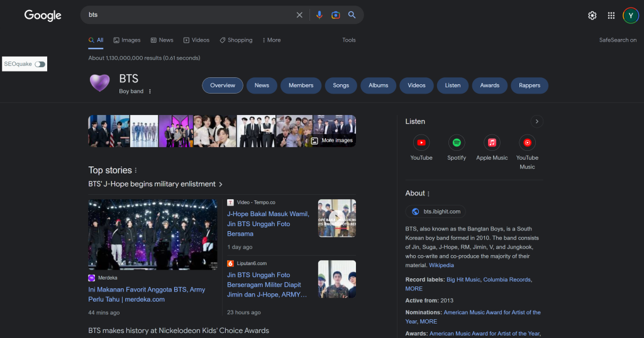644x338 pixels.
Task: Open the More images button
Action: [332, 140]
